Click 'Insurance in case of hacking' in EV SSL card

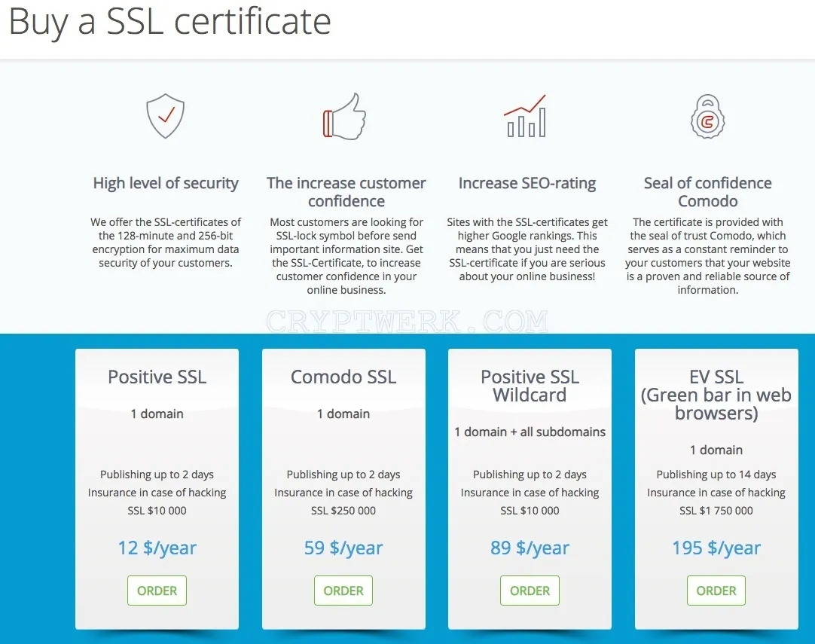click(x=716, y=492)
